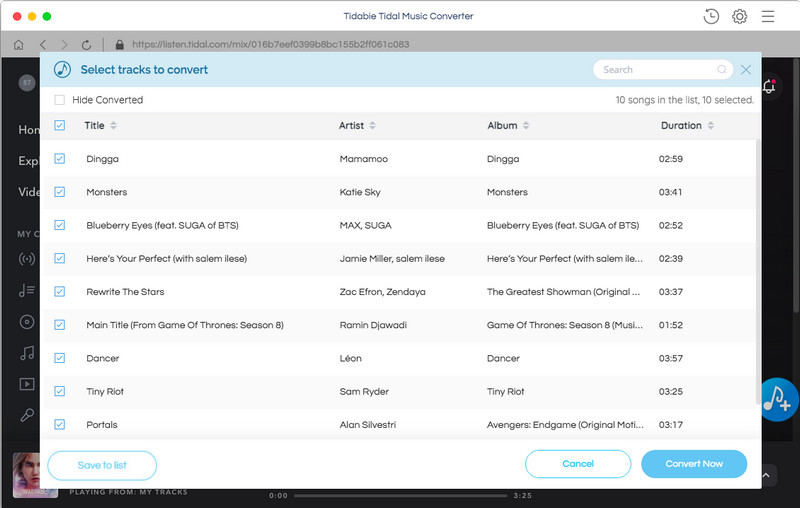Uncheck the Tiny Riot track
Screen dimensions: 800x508
pos(60,391)
